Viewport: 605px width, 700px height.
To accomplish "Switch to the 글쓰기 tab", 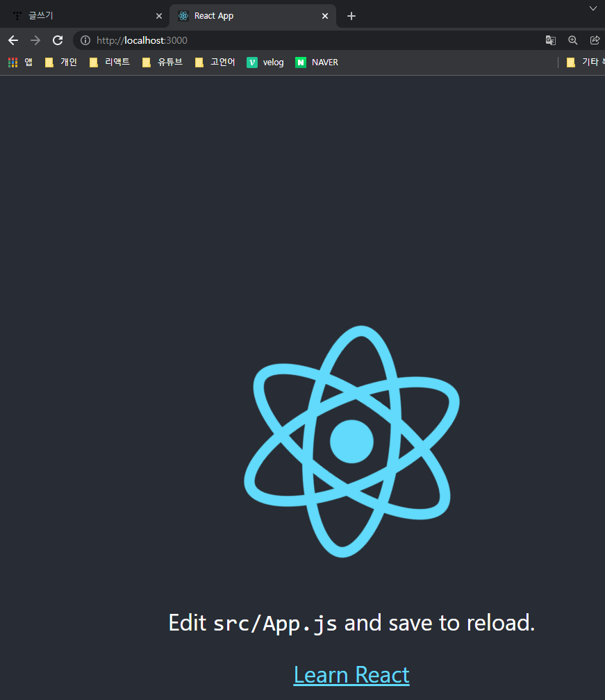I will [x=85, y=16].
